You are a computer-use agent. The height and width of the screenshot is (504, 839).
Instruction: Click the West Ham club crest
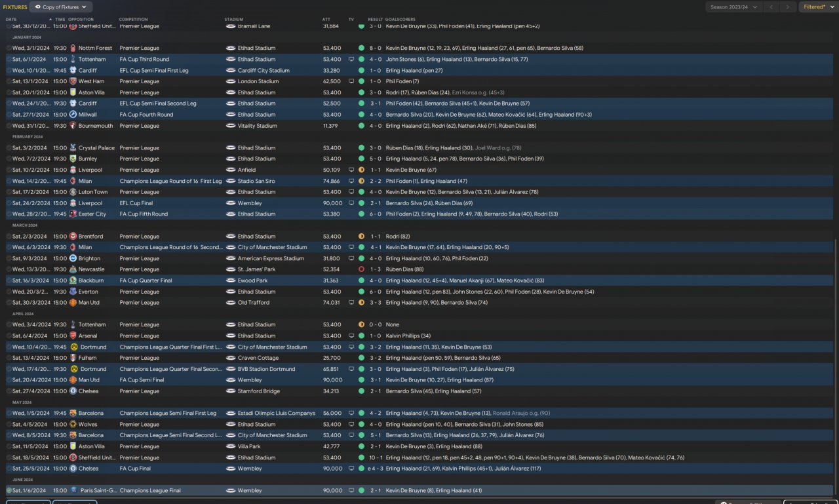point(73,81)
